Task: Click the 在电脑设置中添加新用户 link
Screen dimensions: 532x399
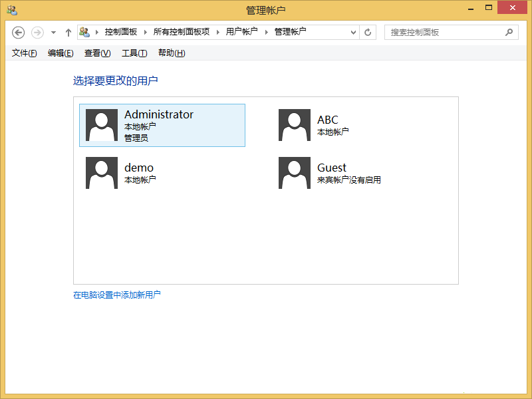Action: 117,293
